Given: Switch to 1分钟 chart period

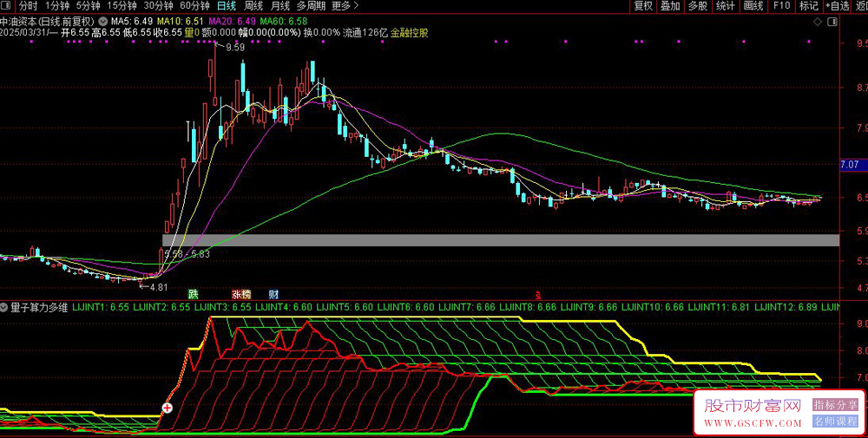Looking at the screenshot, I should pos(57,6).
